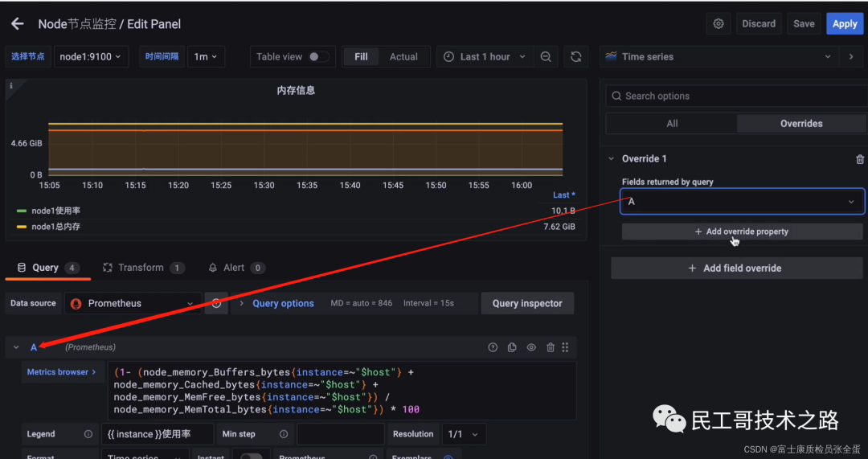Image resolution: width=868 pixels, height=459 pixels.
Task: Open Fields returned by query dropdown
Action: tap(742, 202)
